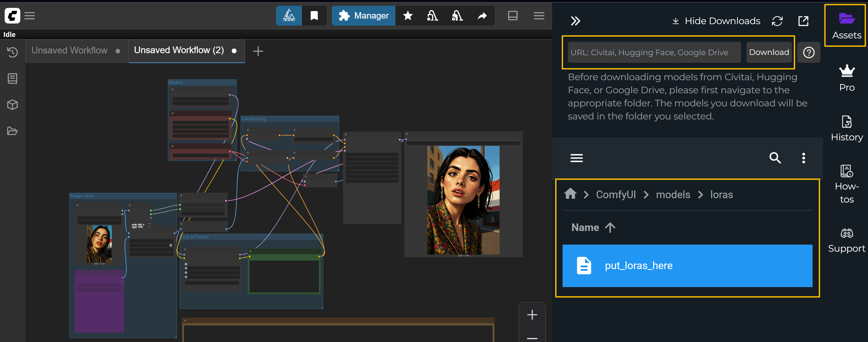Open the Assets tab
This screenshot has width=868, height=342.
coord(846,26)
